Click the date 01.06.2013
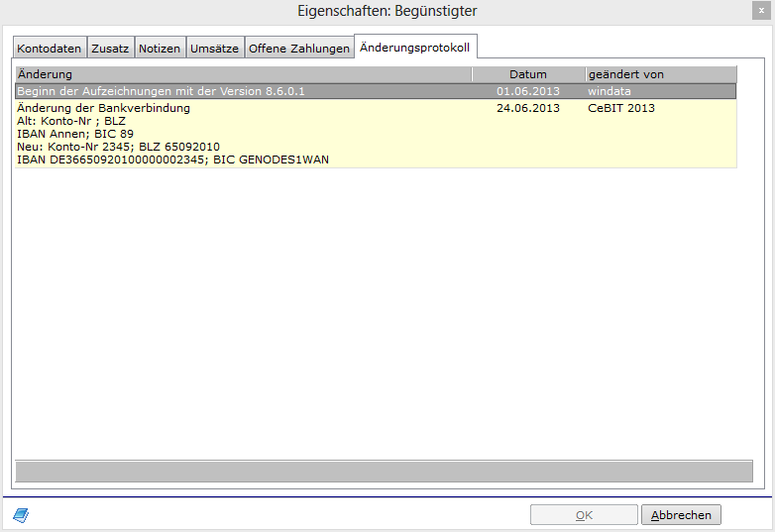Image resolution: width=775 pixels, height=532 pixels. [528, 91]
